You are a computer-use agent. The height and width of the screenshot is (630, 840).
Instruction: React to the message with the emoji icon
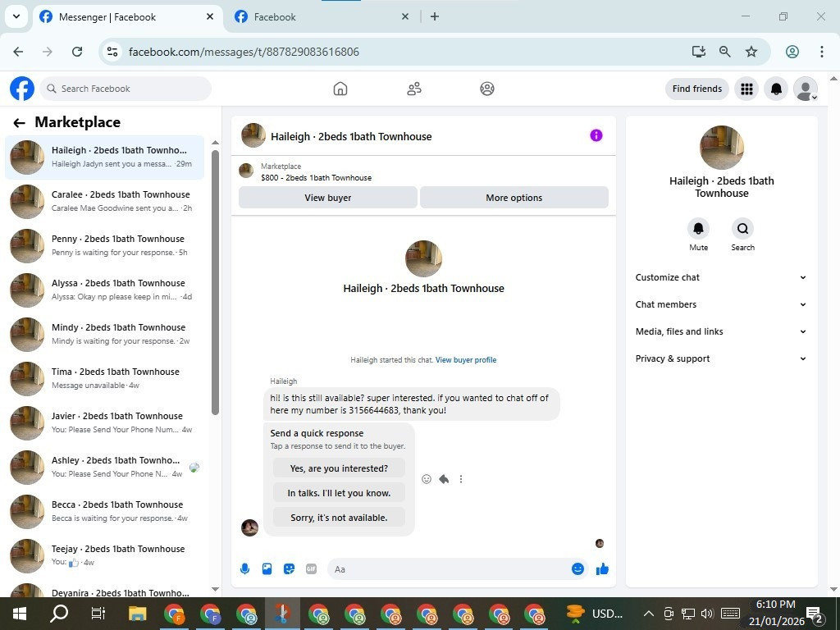(427, 479)
